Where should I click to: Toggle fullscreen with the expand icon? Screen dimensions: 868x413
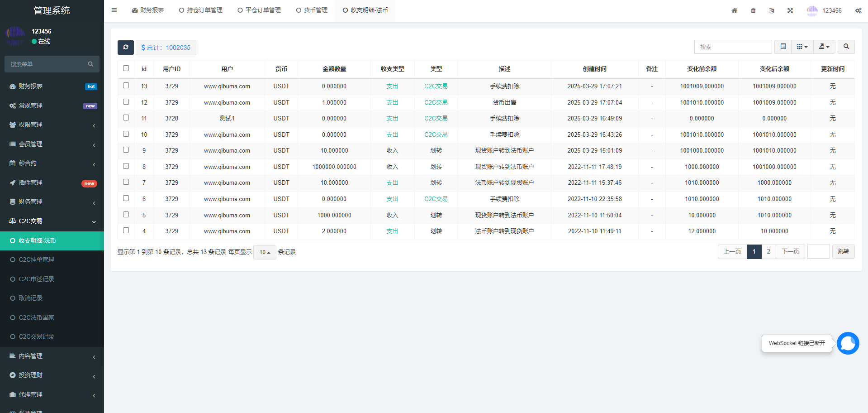tap(790, 10)
